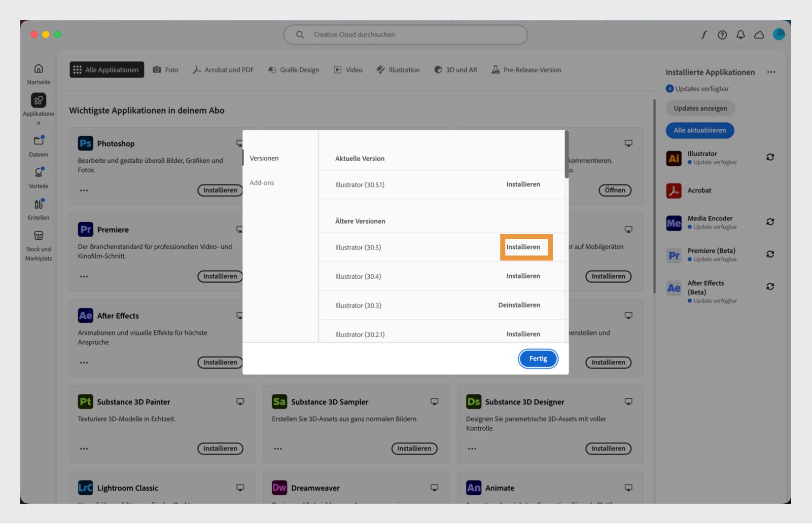Click the cloud sync status icon

click(x=759, y=34)
